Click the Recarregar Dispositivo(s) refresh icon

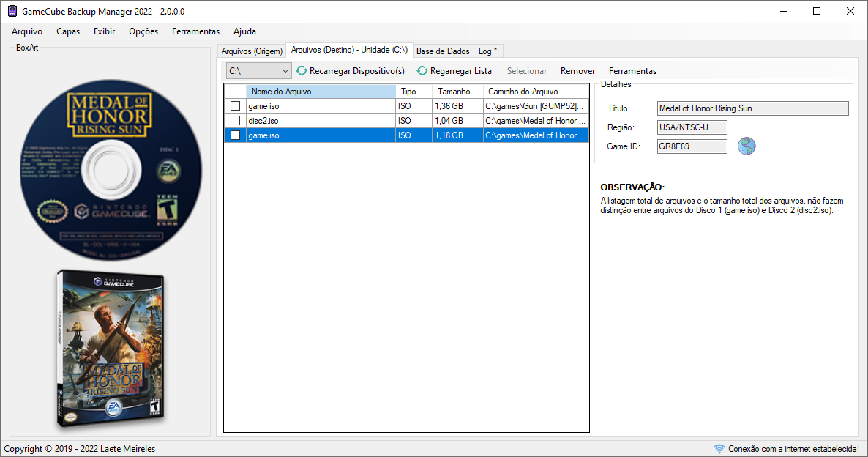pos(301,71)
